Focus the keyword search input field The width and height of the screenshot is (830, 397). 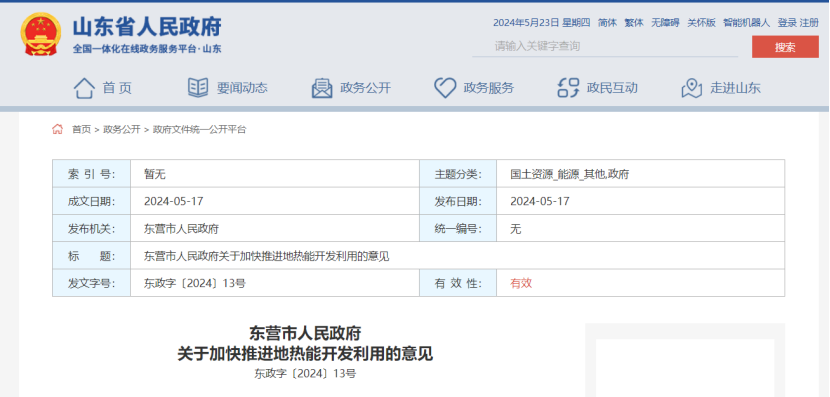[605, 47]
